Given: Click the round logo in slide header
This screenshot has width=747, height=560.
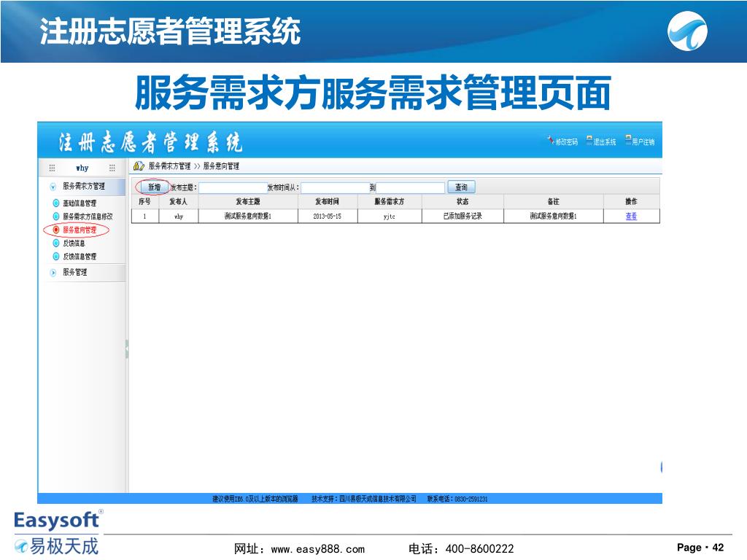Looking at the screenshot, I should tap(687, 31).
